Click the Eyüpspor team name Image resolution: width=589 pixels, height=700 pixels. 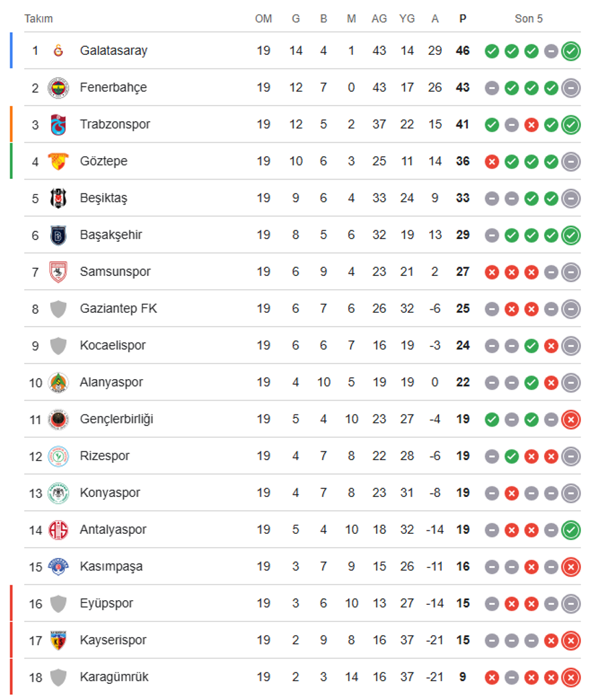point(106,604)
